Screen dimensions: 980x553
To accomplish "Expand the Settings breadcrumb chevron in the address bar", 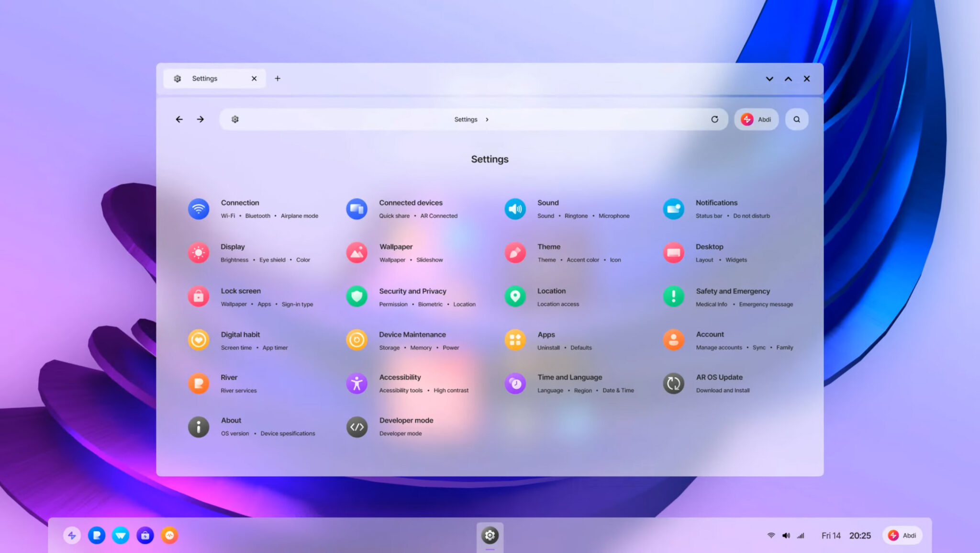I will pos(487,119).
